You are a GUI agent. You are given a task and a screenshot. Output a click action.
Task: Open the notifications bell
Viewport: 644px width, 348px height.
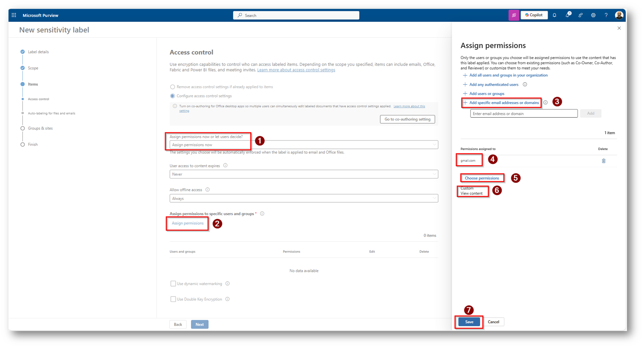[555, 15]
